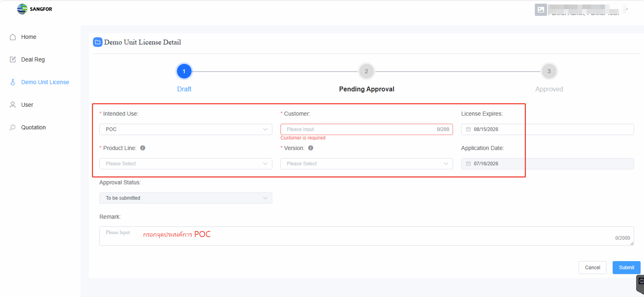Open the Version select dropdown
644x297 pixels.
[366, 164]
